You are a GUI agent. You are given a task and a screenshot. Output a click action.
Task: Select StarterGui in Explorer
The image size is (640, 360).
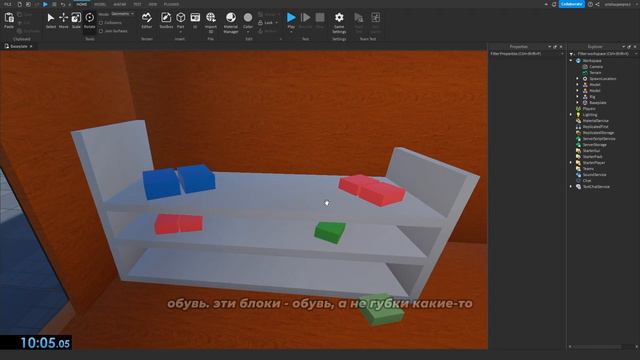coord(591,151)
